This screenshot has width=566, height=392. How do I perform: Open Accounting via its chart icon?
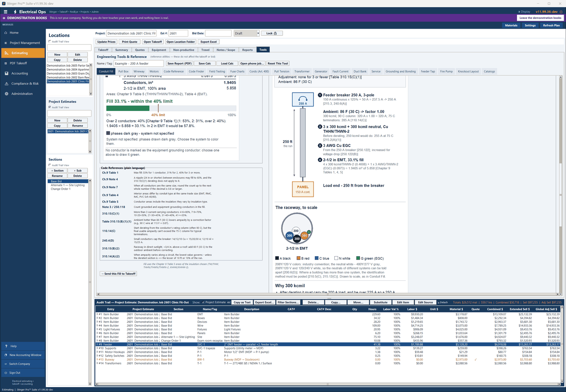click(6, 73)
